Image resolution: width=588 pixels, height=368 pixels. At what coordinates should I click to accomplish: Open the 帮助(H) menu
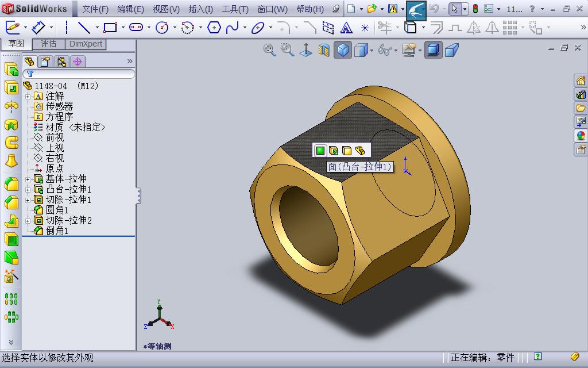[310, 9]
